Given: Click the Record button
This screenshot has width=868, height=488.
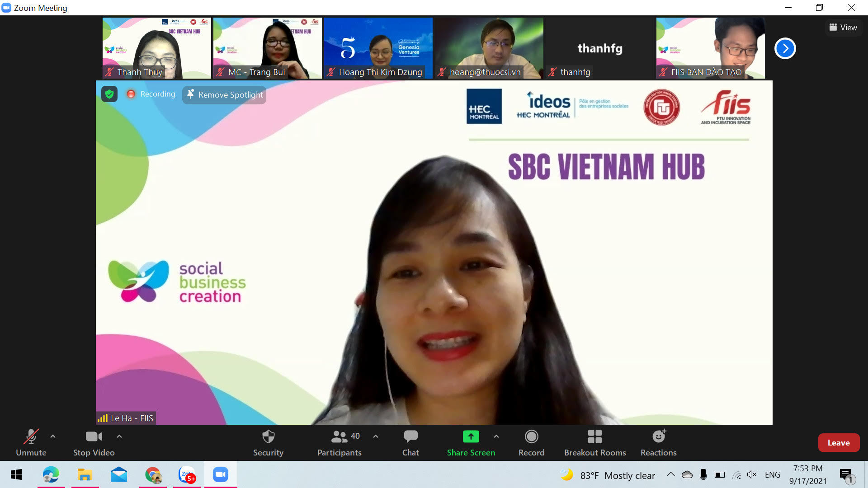Looking at the screenshot, I should click(x=531, y=443).
